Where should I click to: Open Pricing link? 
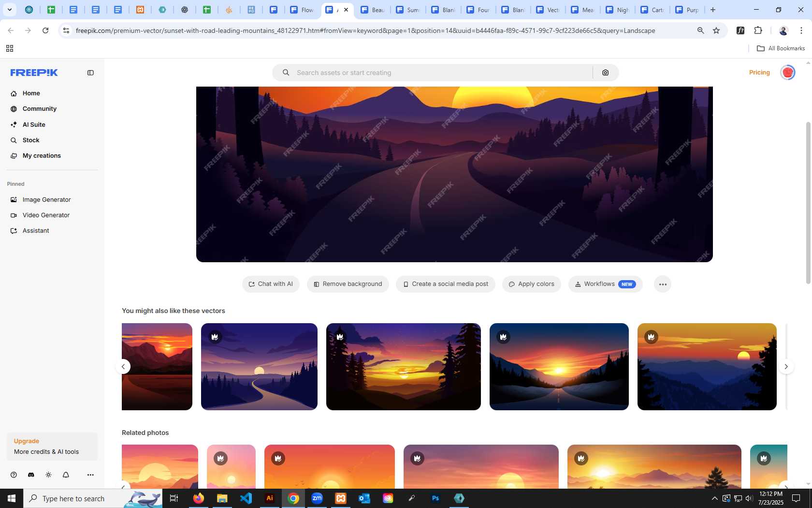[759, 73]
